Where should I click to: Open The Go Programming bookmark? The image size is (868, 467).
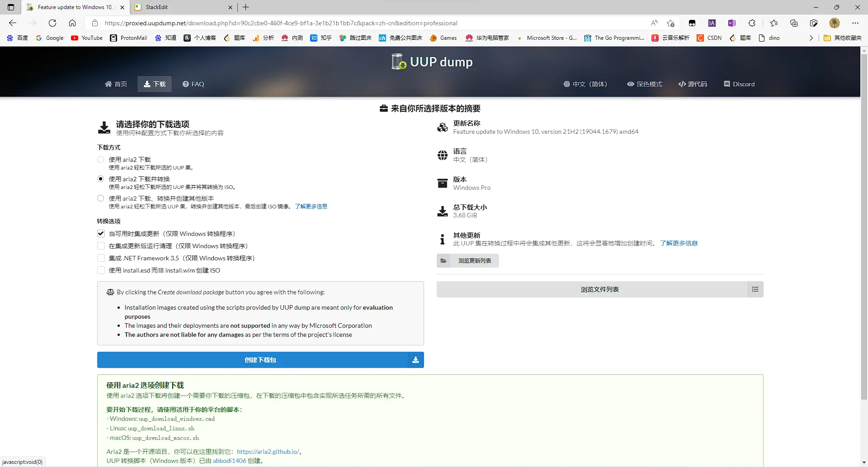pos(614,38)
